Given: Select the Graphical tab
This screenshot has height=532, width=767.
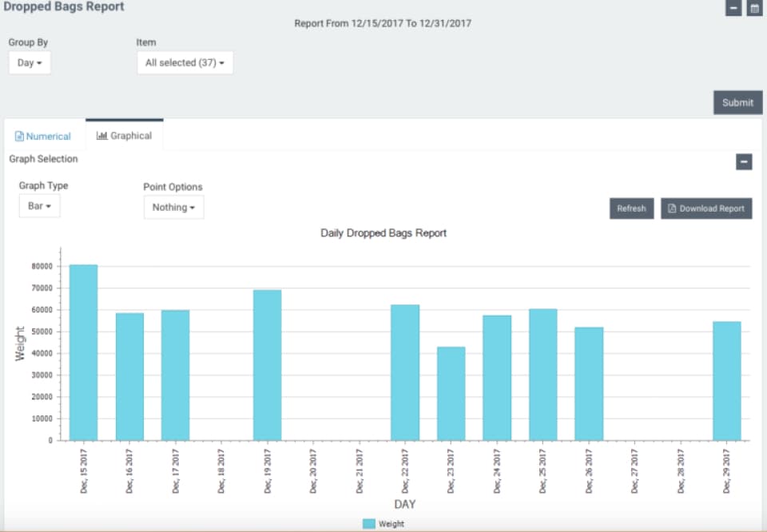Looking at the screenshot, I should (x=124, y=136).
